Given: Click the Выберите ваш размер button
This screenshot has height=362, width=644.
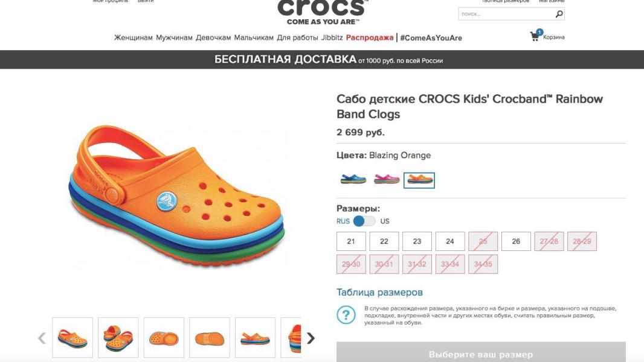Looking at the screenshot, I should coord(481,352).
